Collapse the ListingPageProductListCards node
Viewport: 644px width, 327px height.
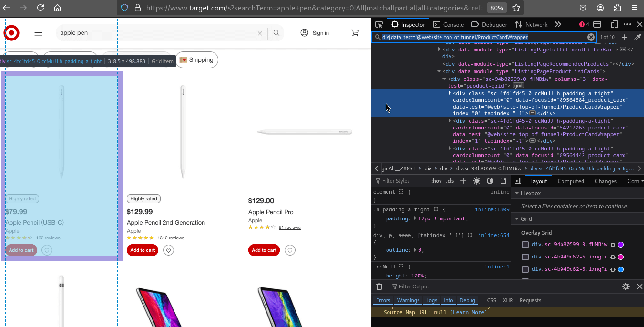(440, 71)
